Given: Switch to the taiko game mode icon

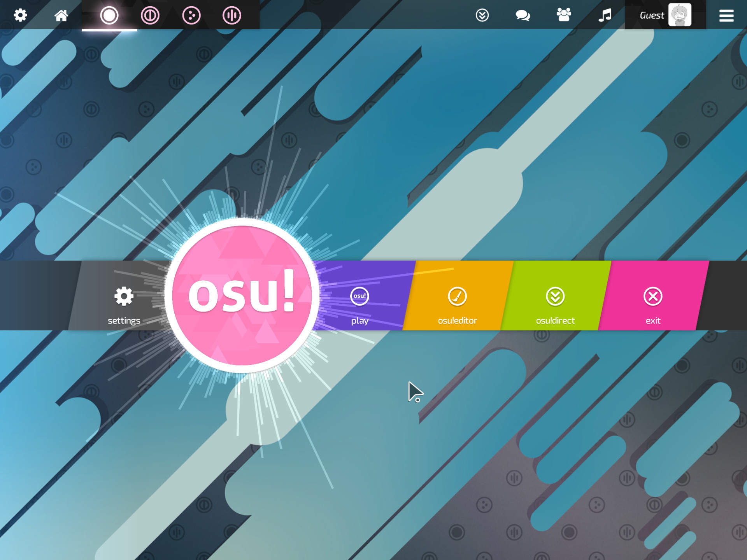Looking at the screenshot, I should point(150,15).
